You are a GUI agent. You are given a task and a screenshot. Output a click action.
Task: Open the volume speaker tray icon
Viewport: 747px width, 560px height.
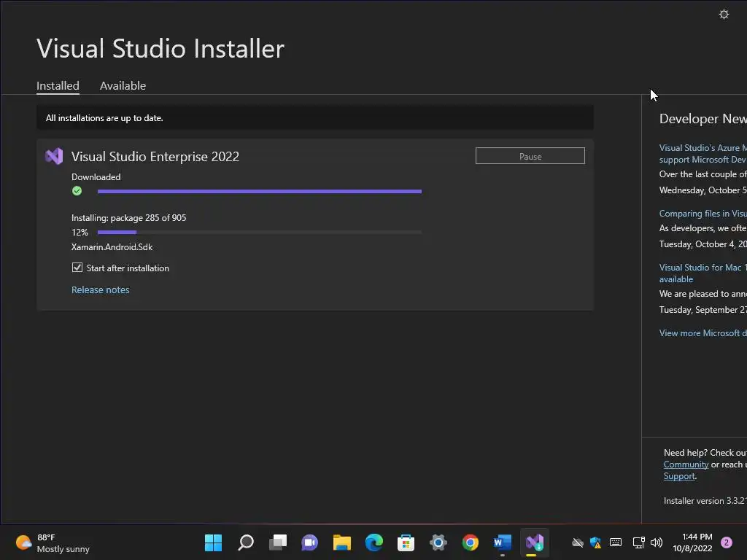point(657,542)
